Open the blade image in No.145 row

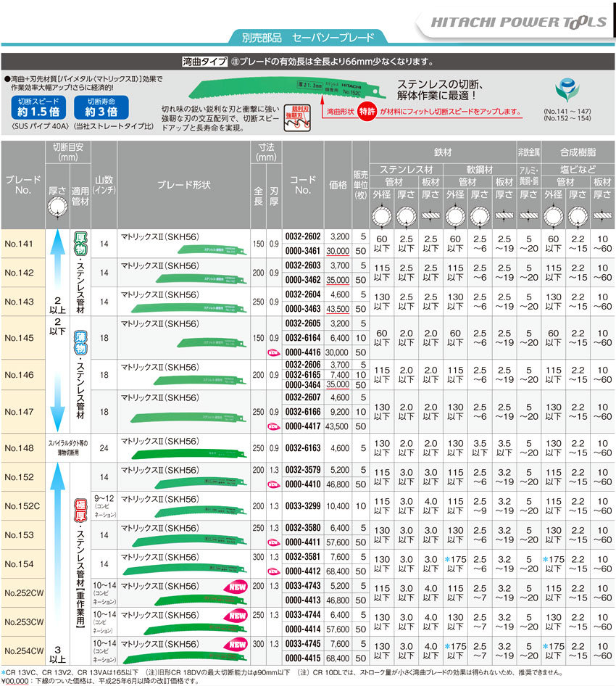[x=212, y=342]
